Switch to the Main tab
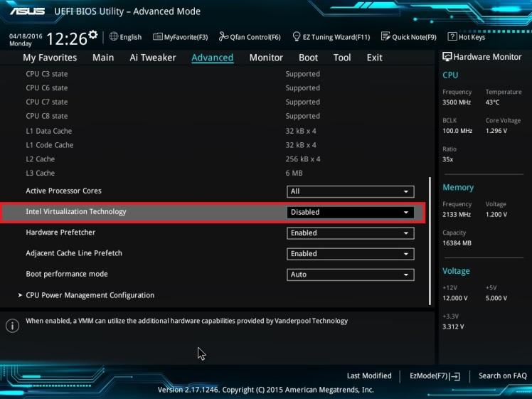532x399 pixels. coord(103,58)
